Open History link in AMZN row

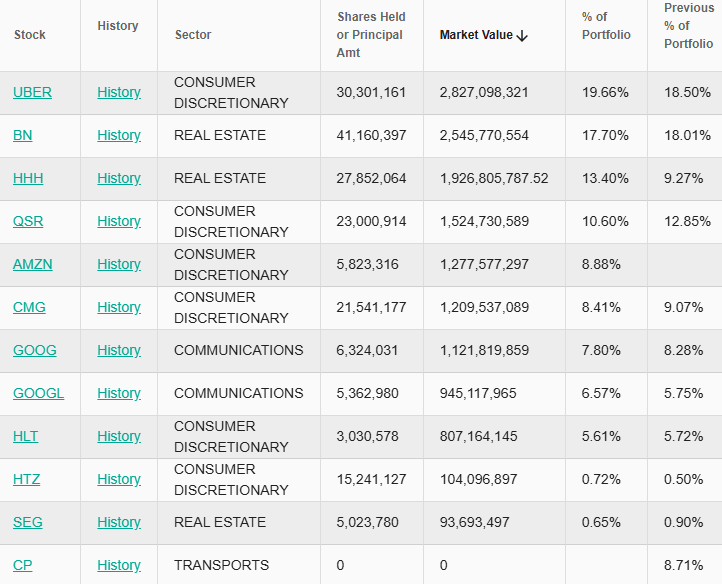[118, 264]
